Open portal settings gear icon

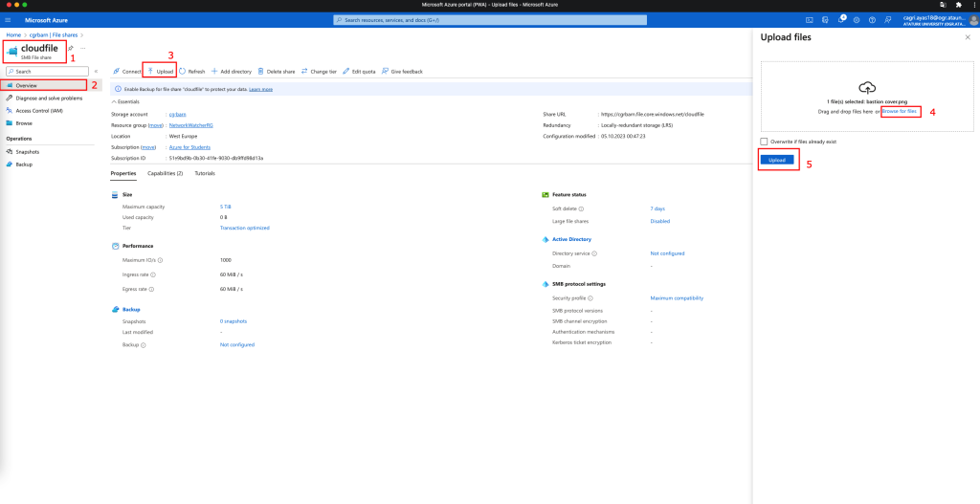point(857,19)
